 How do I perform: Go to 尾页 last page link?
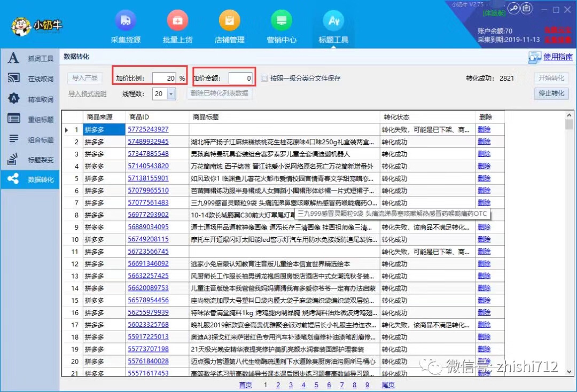pyautogui.click(x=388, y=385)
